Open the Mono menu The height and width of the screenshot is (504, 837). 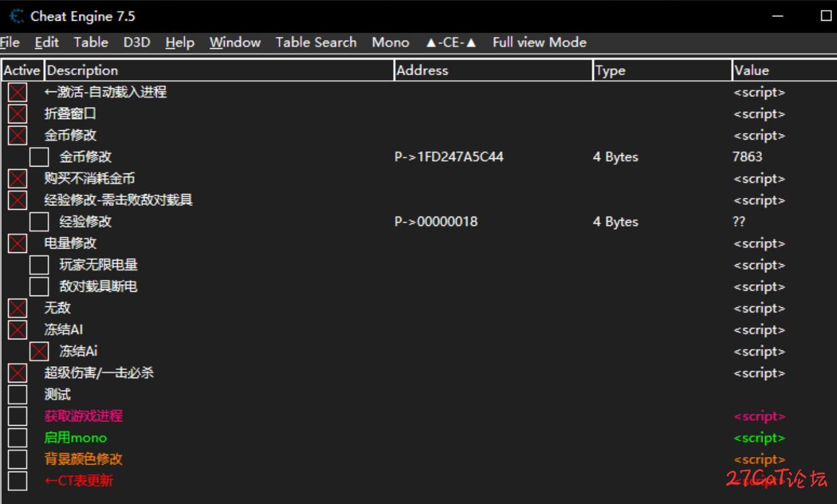[390, 43]
